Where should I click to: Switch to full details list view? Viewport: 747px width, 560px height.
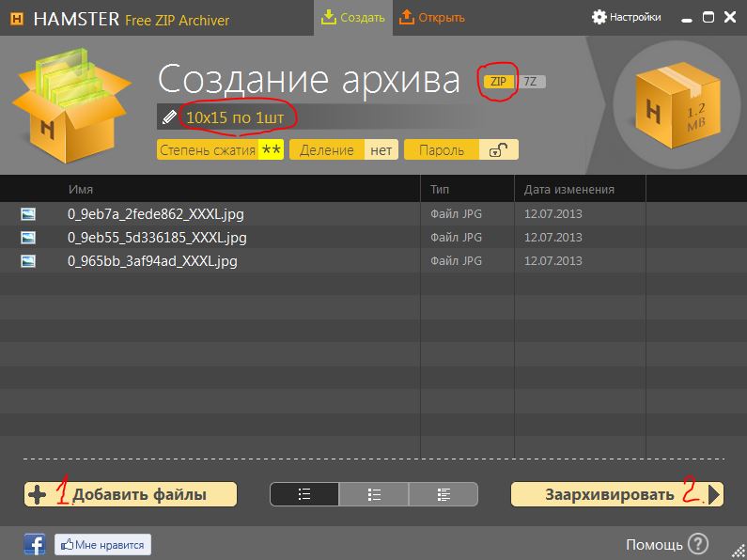(444, 494)
